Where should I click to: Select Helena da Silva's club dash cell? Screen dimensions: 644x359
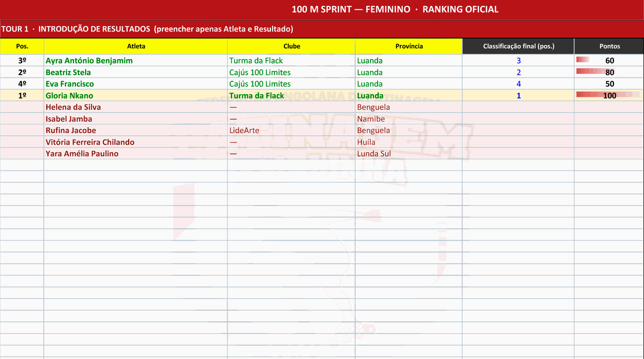click(x=291, y=107)
